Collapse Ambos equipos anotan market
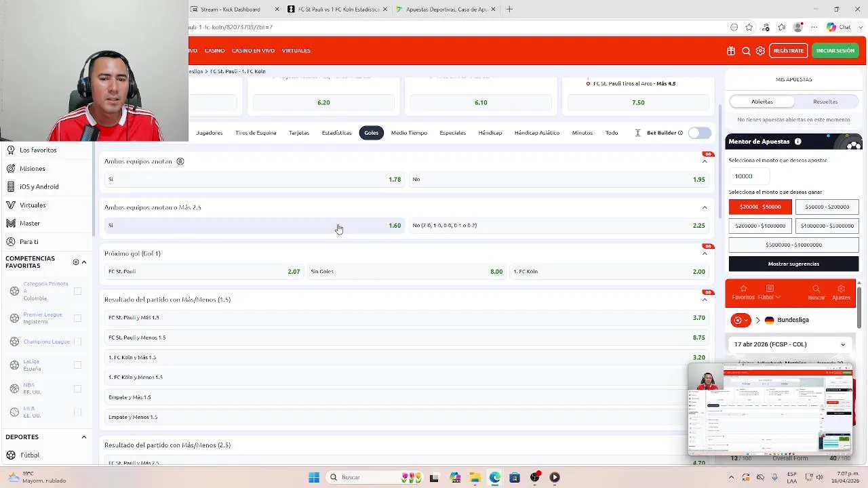868x488 pixels. point(705,161)
